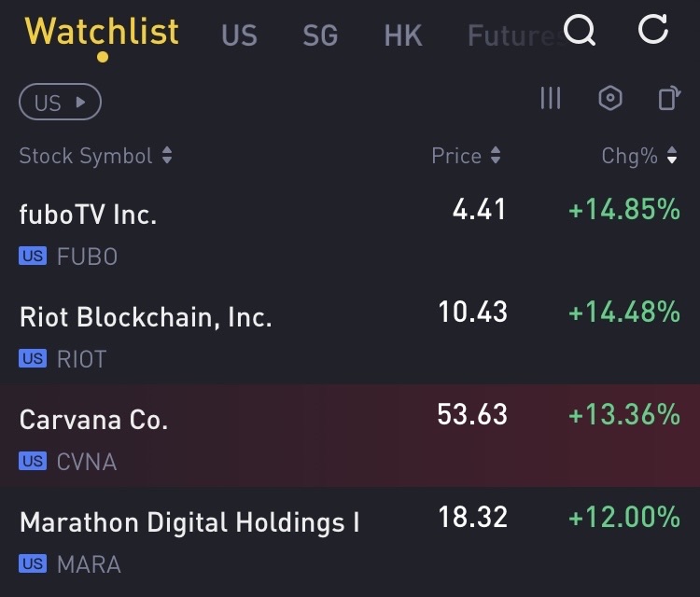Viewport: 700px width, 597px height.
Task: Open Riot Blockchain, Inc. quote
Action: click(x=146, y=317)
